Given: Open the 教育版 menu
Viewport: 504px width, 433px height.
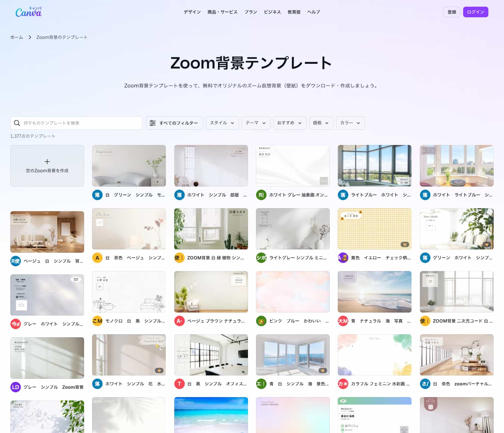Looking at the screenshot, I should tap(294, 12).
